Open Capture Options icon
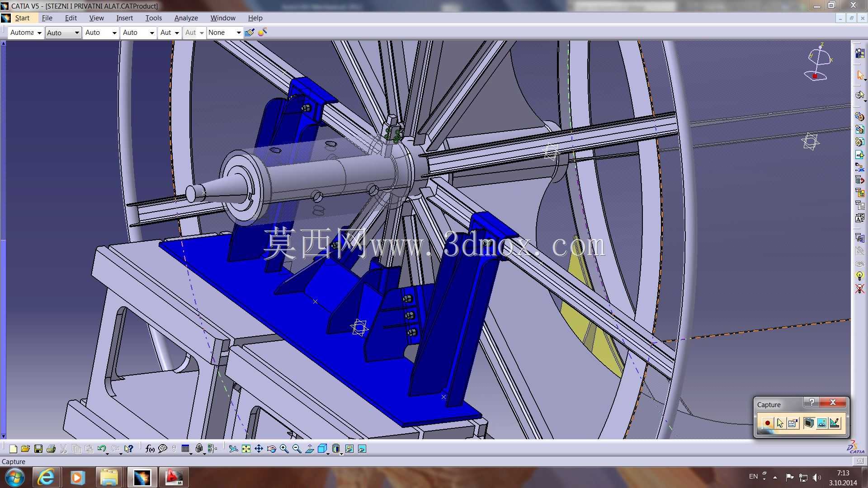Screen dimensions: 868x488 pos(793,423)
